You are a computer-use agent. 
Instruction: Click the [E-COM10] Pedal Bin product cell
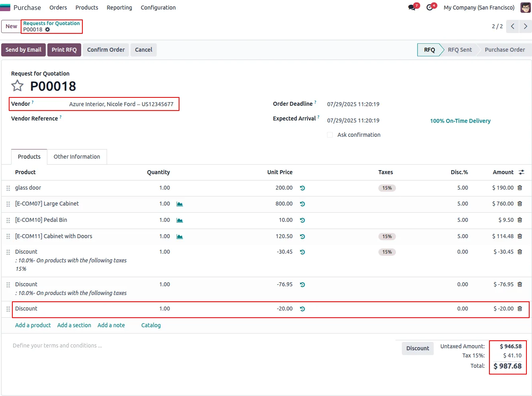tap(41, 220)
